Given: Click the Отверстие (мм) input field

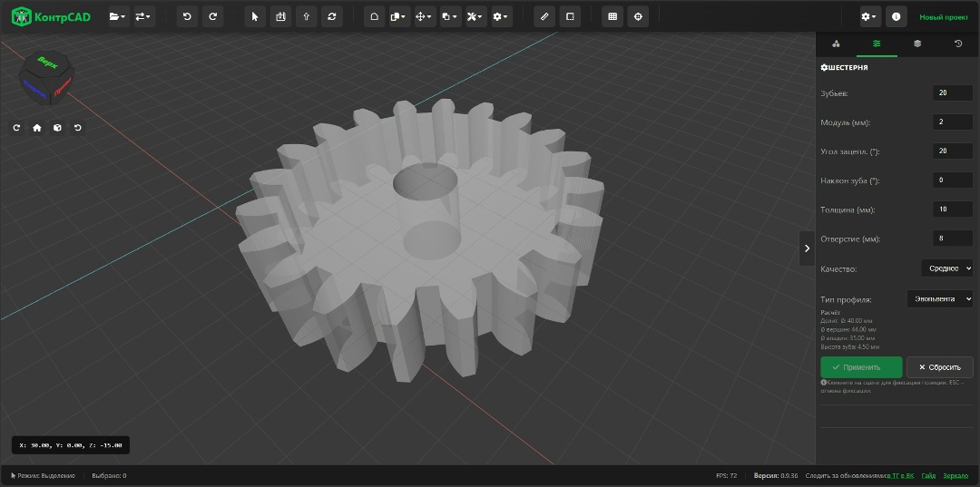Looking at the screenshot, I should tap(953, 239).
